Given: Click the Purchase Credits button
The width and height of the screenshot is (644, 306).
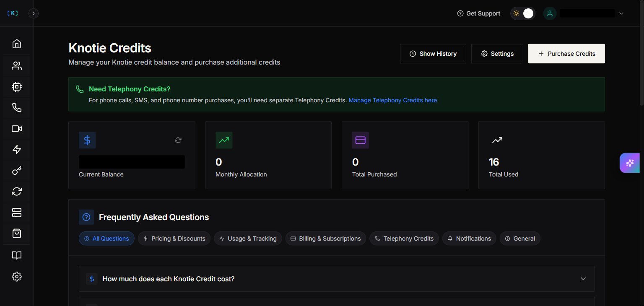Looking at the screenshot, I should point(566,54).
